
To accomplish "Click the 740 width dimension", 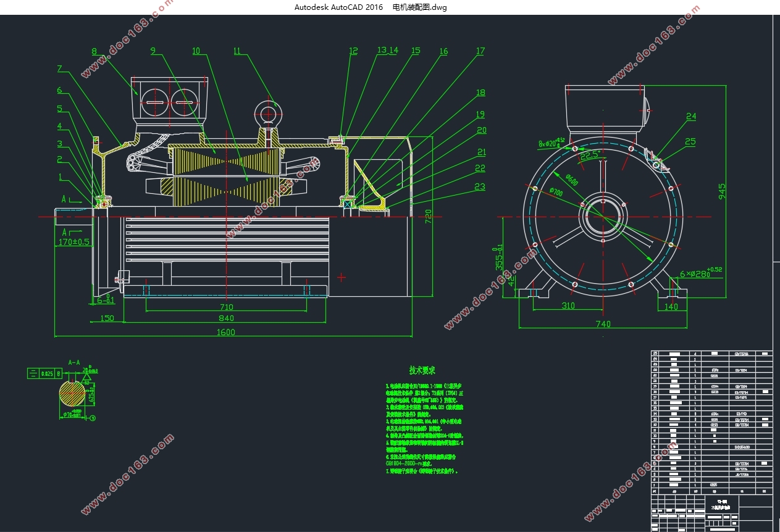I will [603, 323].
